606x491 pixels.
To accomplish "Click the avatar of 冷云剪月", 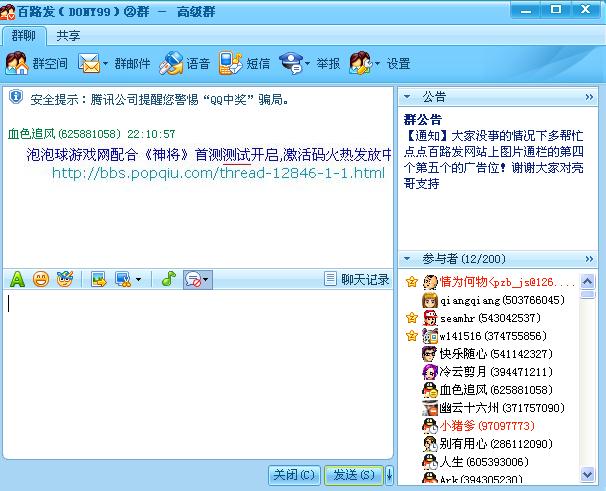I will point(430,372).
